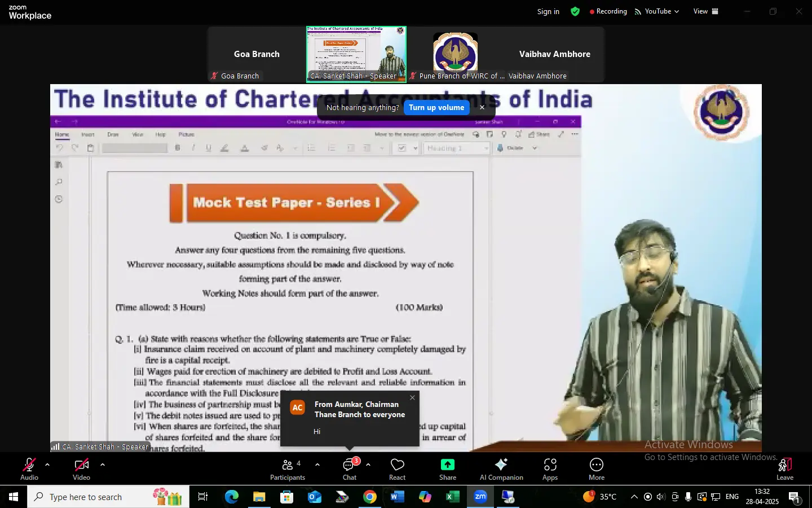Click the encryption shield icon
The height and width of the screenshot is (508, 812).
pyautogui.click(x=575, y=11)
